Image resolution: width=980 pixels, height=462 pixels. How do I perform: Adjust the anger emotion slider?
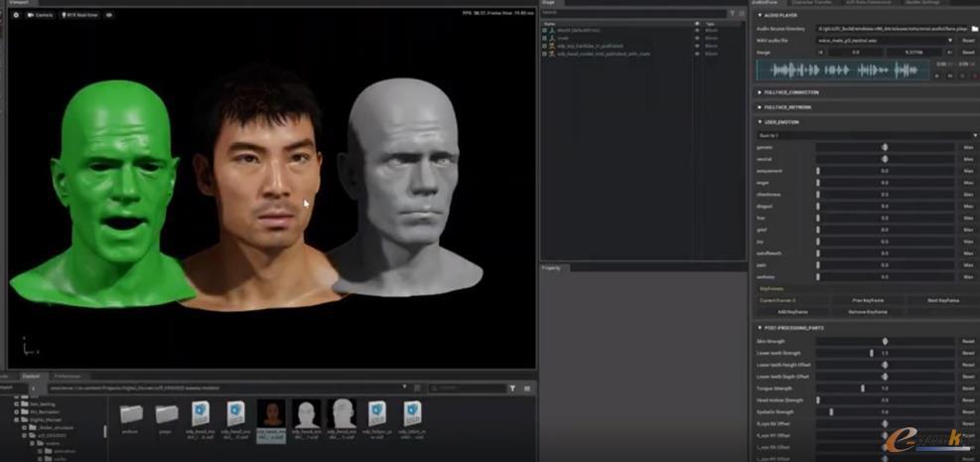point(885,183)
